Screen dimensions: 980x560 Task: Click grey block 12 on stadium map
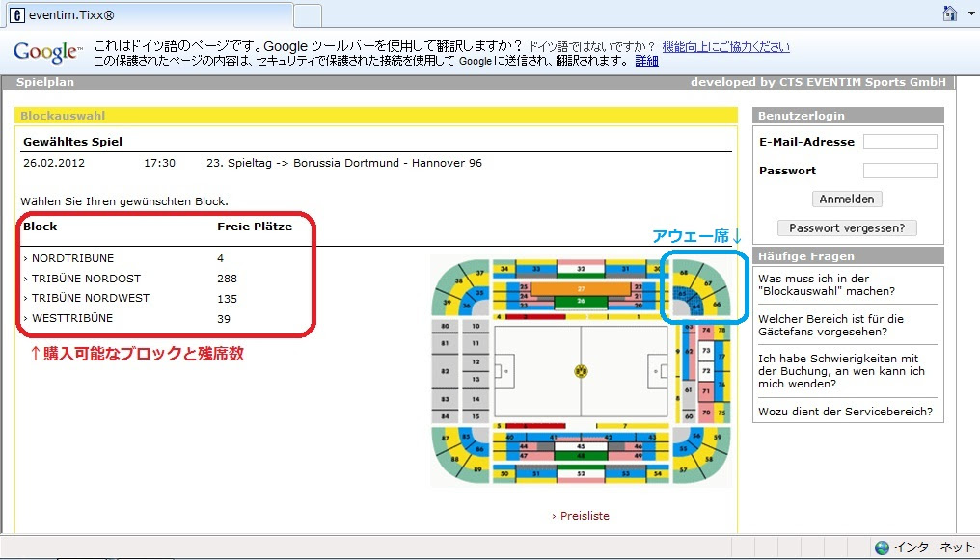tap(476, 362)
